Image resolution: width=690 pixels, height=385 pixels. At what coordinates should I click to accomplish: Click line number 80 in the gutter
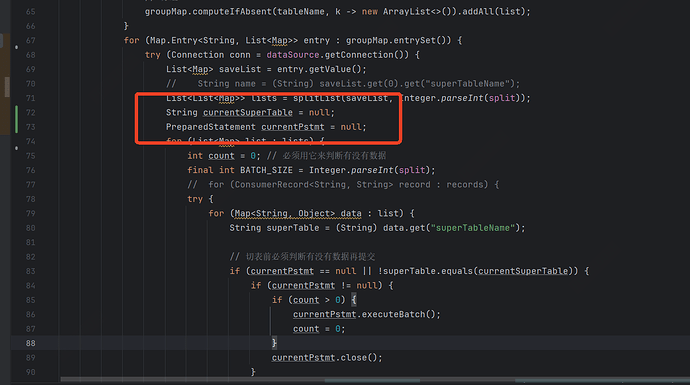(x=30, y=228)
